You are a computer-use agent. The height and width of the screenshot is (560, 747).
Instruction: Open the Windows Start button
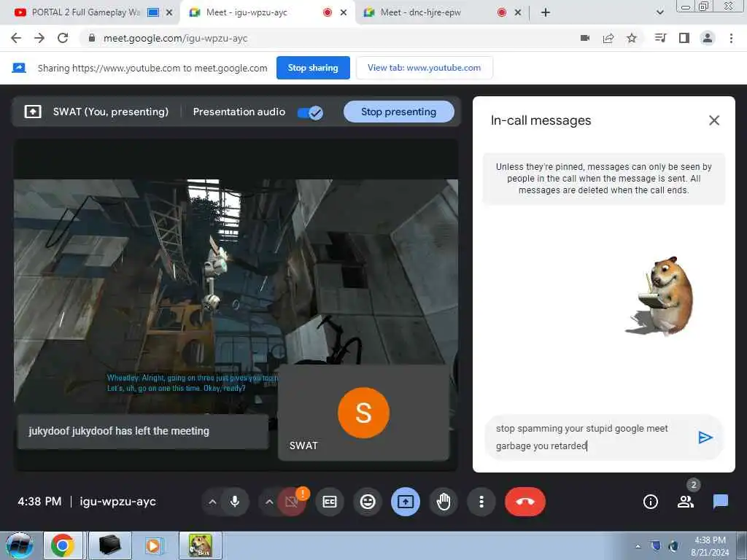coord(20,545)
